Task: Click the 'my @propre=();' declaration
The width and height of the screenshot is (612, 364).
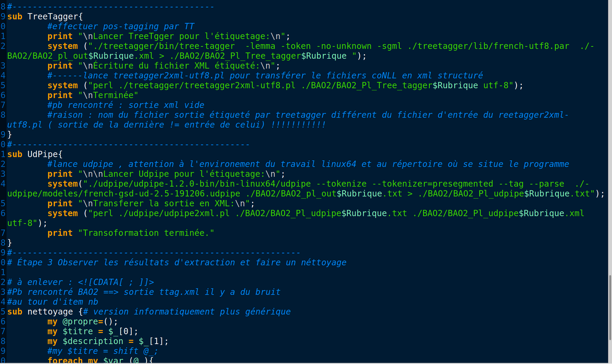Action: 83,322
